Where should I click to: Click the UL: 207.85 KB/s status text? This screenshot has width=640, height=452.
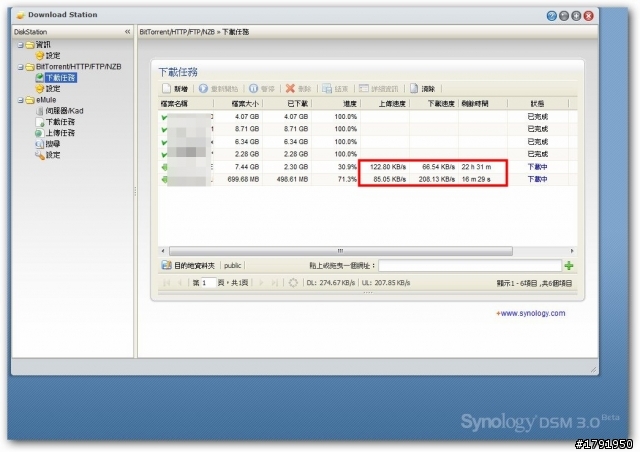click(x=386, y=283)
